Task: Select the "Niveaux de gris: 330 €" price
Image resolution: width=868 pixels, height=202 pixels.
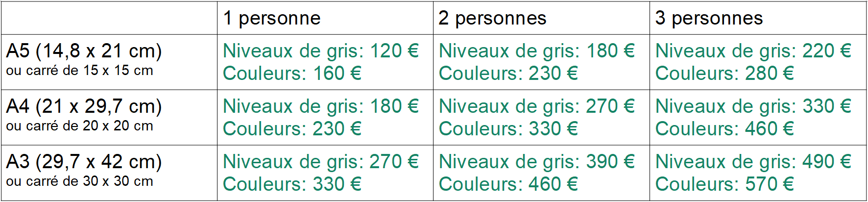Action: point(753,106)
